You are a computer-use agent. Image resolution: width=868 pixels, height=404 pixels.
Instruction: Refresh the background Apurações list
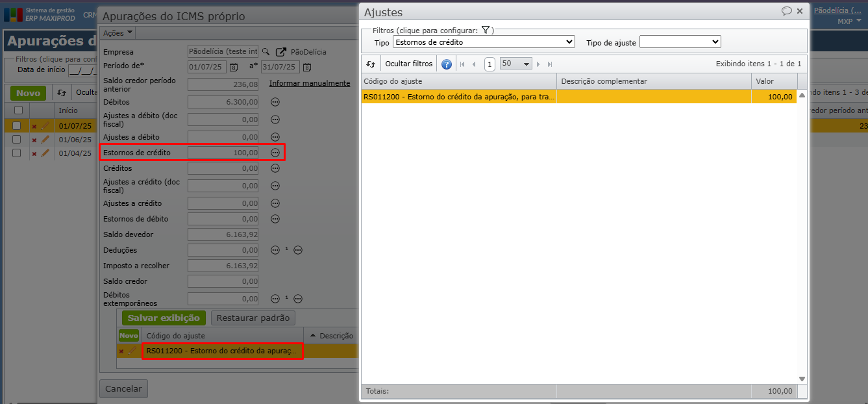(x=62, y=93)
